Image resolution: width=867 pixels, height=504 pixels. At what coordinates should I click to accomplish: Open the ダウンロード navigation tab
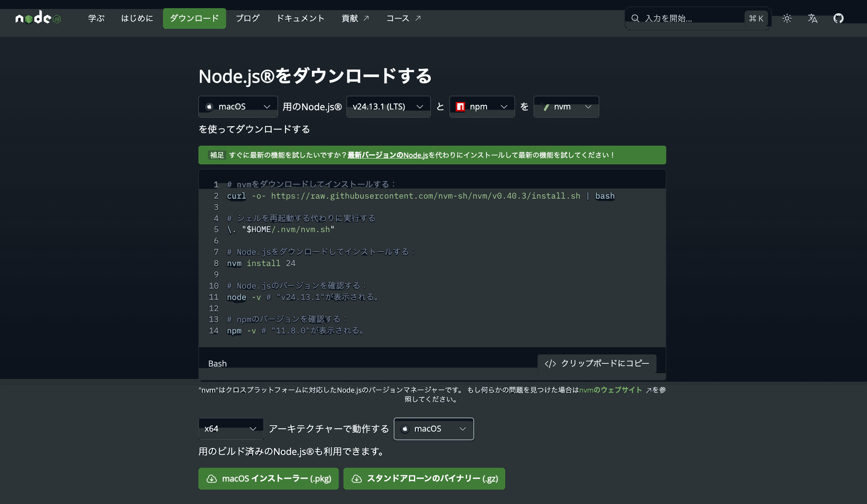[194, 18]
